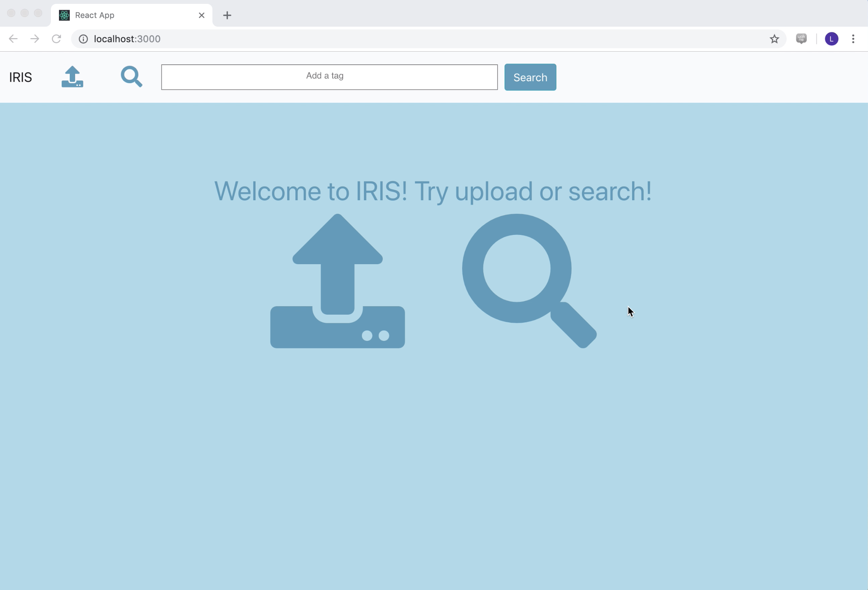
Task: Click the small upload icon in navbar
Action: pyautogui.click(x=72, y=77)
